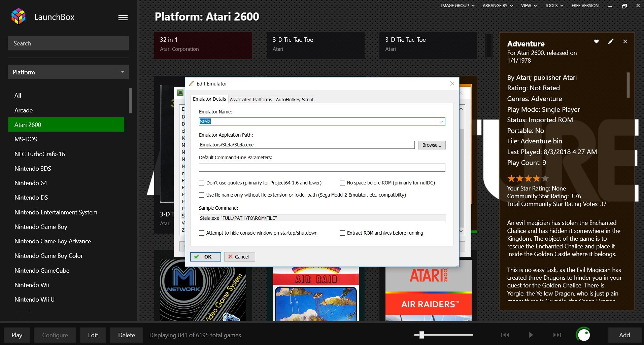644x345 pixels.
Task: Rate Adventure with the fifth star
Action: pyautogui.click(x=545, y=178)
